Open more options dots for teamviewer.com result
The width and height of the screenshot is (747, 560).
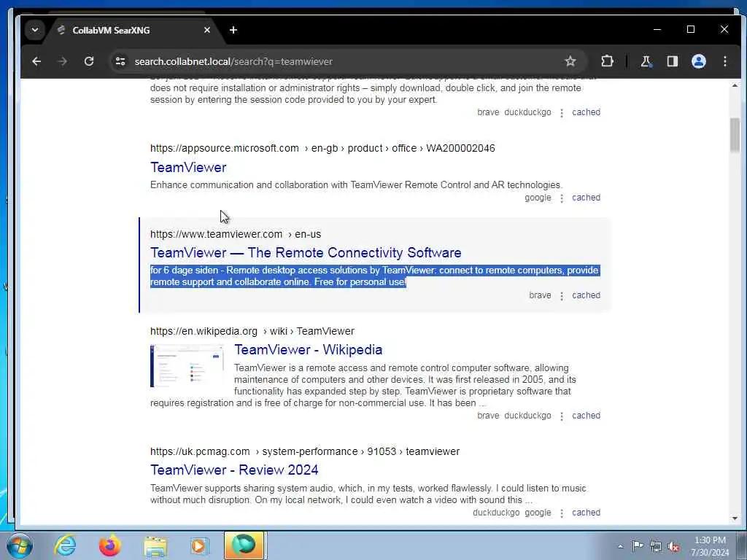pos(562,296)
